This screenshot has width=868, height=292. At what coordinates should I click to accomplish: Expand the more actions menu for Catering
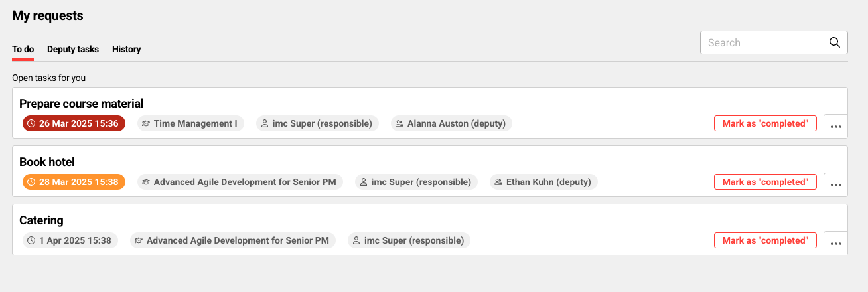tap(835, 244)
